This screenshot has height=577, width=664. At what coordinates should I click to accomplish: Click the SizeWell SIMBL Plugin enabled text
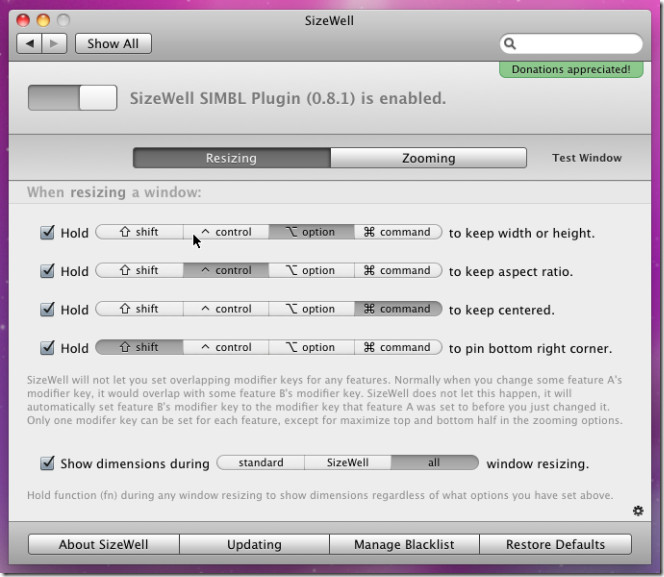tap(288, 98)
